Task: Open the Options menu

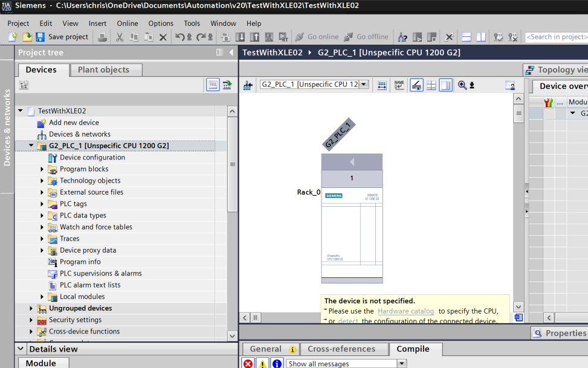Action: pyautogui.click(x=161, y=23)
